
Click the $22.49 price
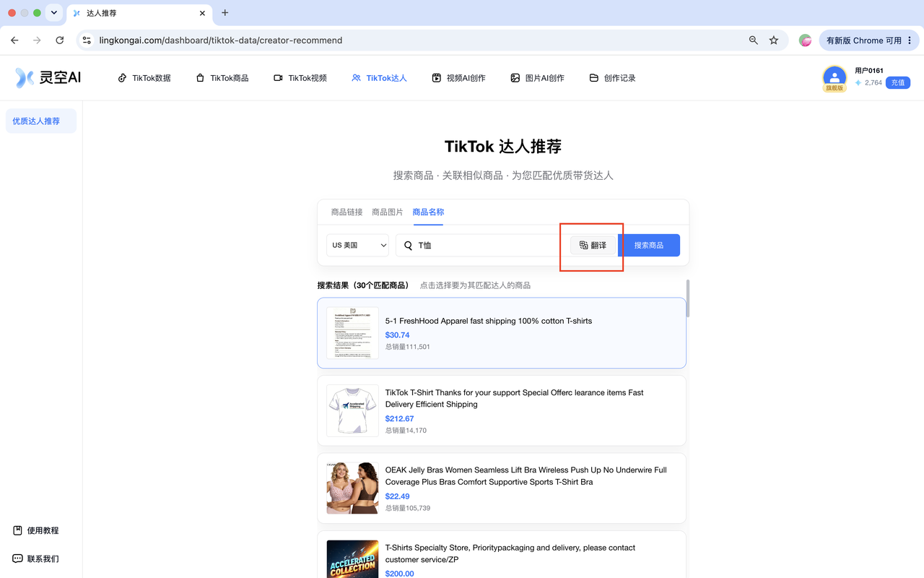pyautogui.click(x=397, y=496)
